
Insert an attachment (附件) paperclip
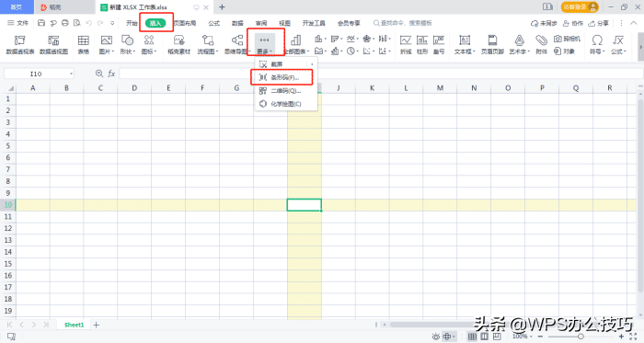click(541, 44)
